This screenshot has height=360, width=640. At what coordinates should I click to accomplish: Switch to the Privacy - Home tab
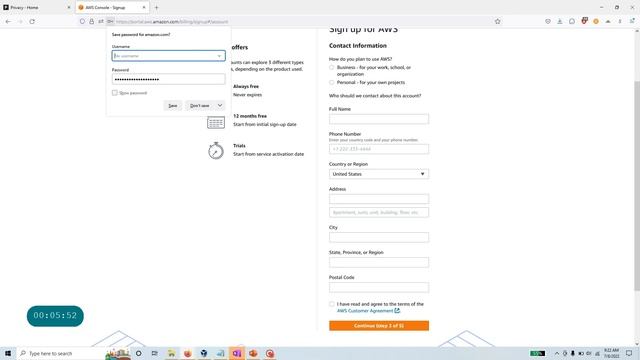point(37,7)
